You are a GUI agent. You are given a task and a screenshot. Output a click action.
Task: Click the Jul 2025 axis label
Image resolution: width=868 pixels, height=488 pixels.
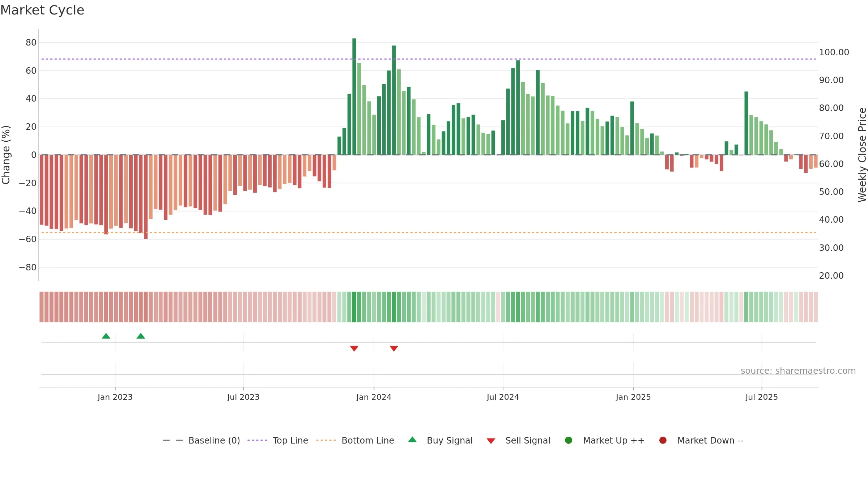pos(761,397)
